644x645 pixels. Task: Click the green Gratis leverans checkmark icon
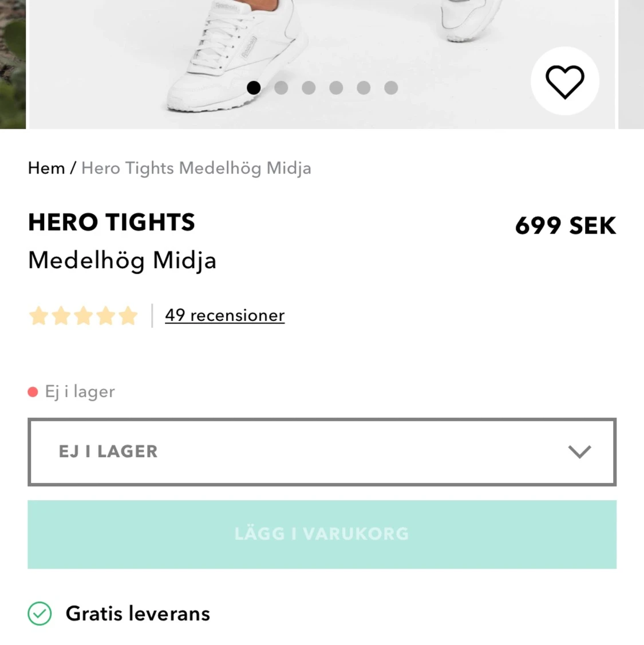click(x=39, y=613)
